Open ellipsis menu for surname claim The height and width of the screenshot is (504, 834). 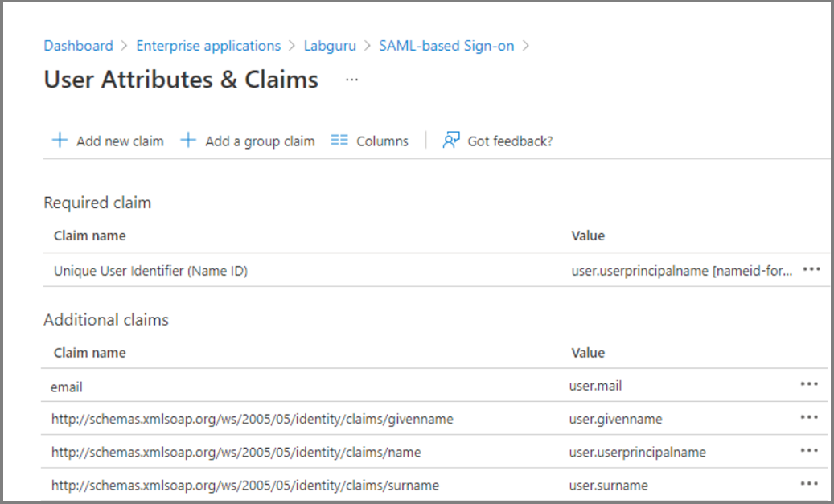tap(809, 484)
